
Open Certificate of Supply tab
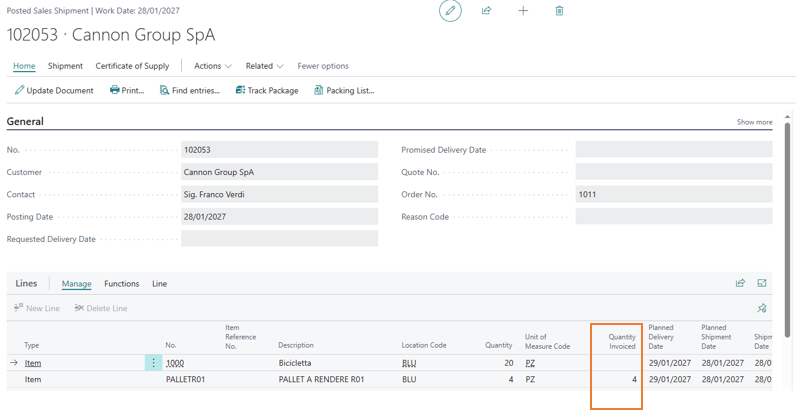[x=132, y=66]
